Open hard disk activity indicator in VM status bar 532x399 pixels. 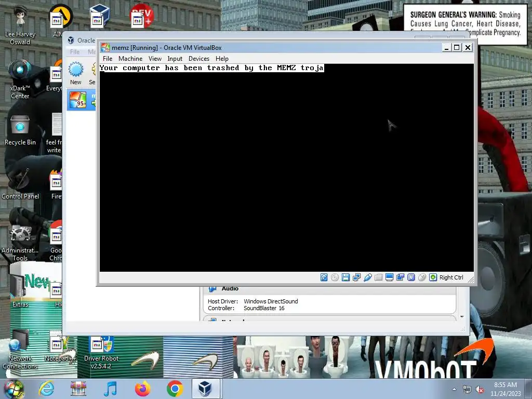click(x=324, y=277)
